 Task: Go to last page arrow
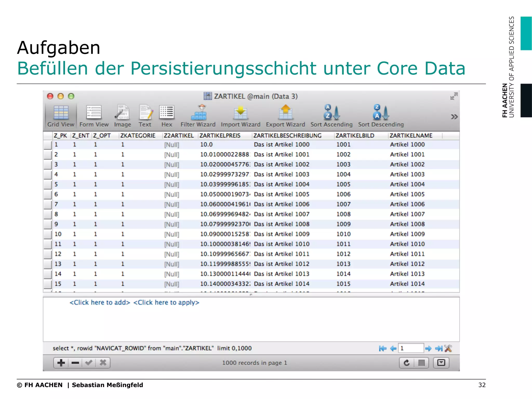(x=439, y=348)
